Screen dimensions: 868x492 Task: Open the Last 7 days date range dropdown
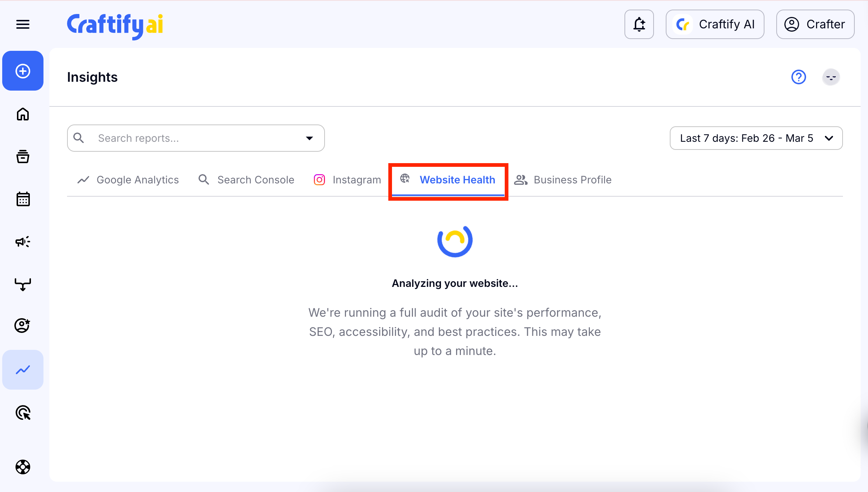[756, 138]
